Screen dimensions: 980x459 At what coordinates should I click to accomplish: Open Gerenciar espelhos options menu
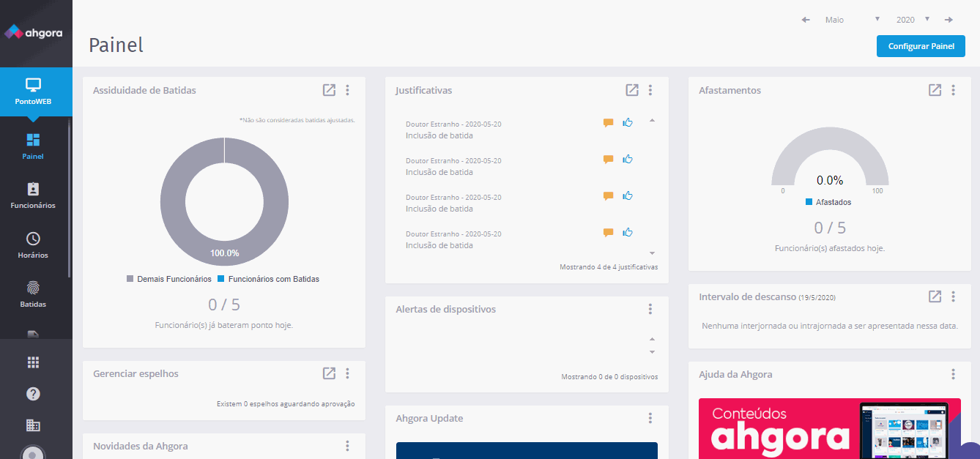[x=348, y=373]
